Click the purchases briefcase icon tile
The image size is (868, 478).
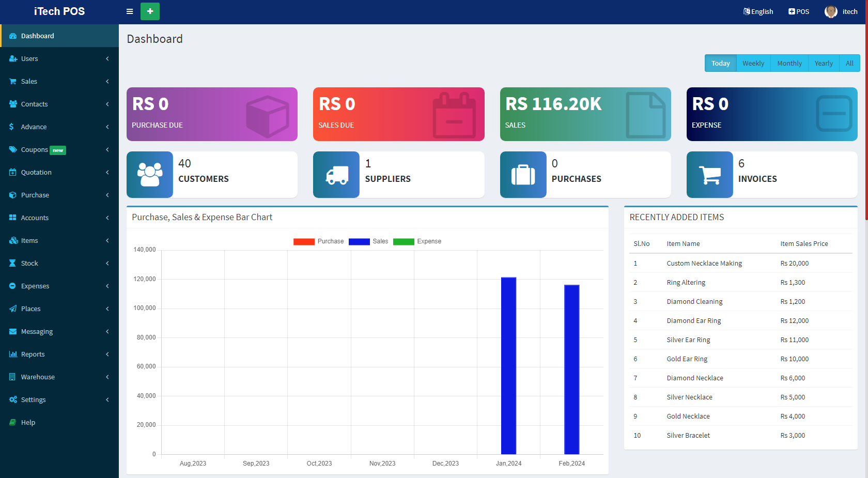pos(523,175)
